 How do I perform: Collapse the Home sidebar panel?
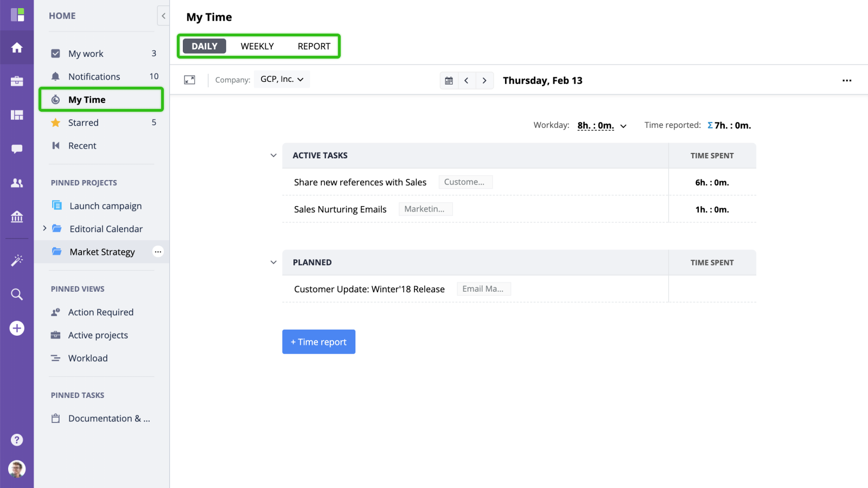tap(163, 16)
